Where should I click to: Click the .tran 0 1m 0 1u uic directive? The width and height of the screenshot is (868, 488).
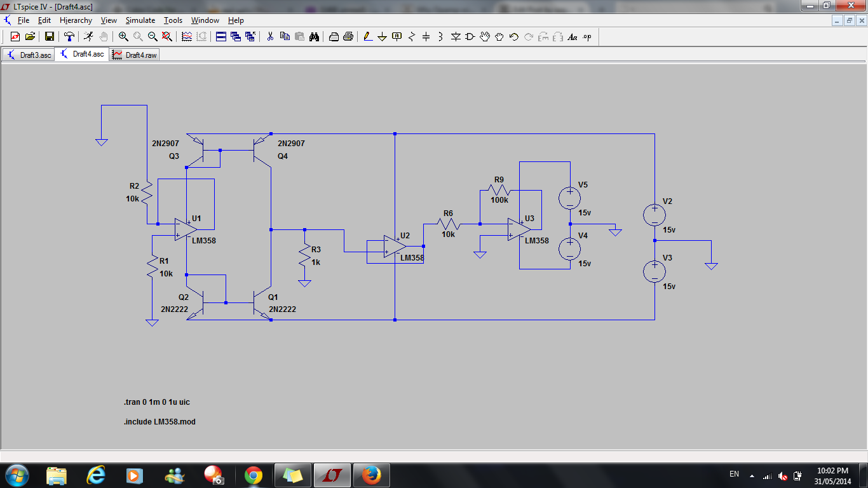pyautogui.click(x=156, y=402)
